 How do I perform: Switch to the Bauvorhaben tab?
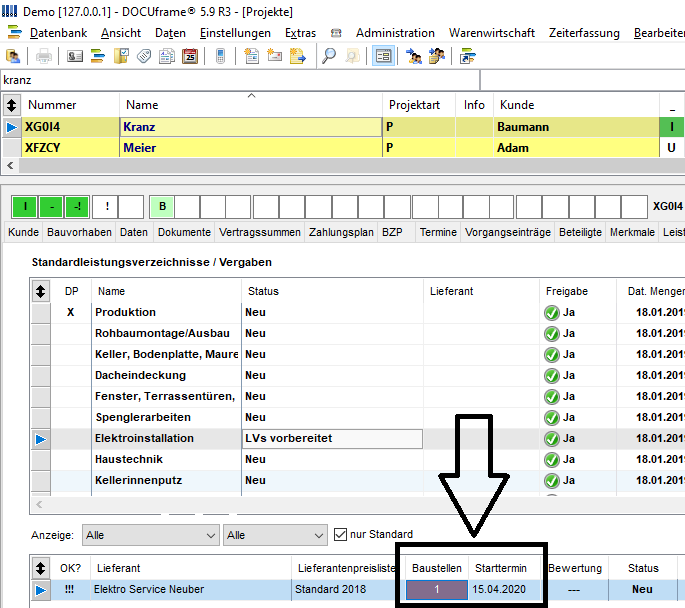tap(80, 232)
